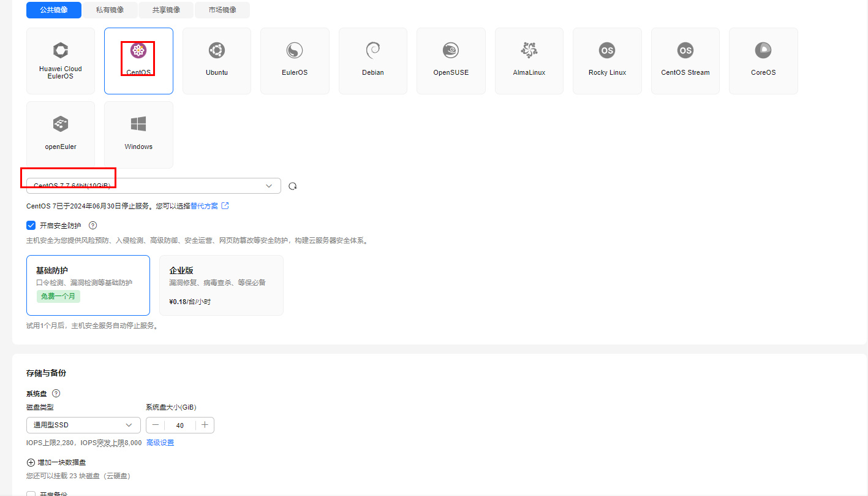
Task: Decrease system disk size with minus
Action: 156,425
